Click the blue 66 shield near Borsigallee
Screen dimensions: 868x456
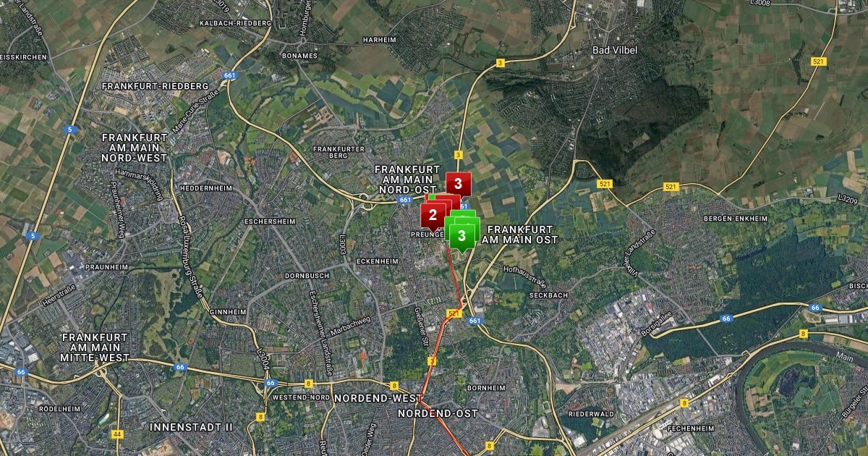tap(726, 318)
